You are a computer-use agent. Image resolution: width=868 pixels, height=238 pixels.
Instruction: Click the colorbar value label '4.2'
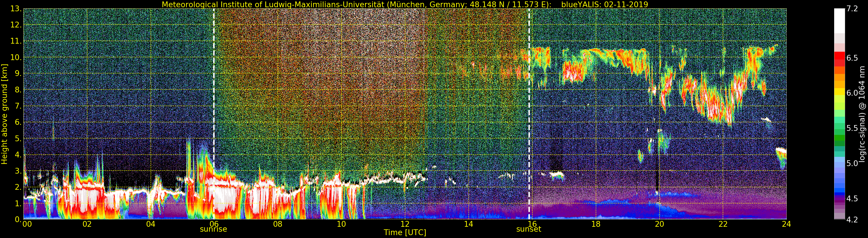click(852, 220)
